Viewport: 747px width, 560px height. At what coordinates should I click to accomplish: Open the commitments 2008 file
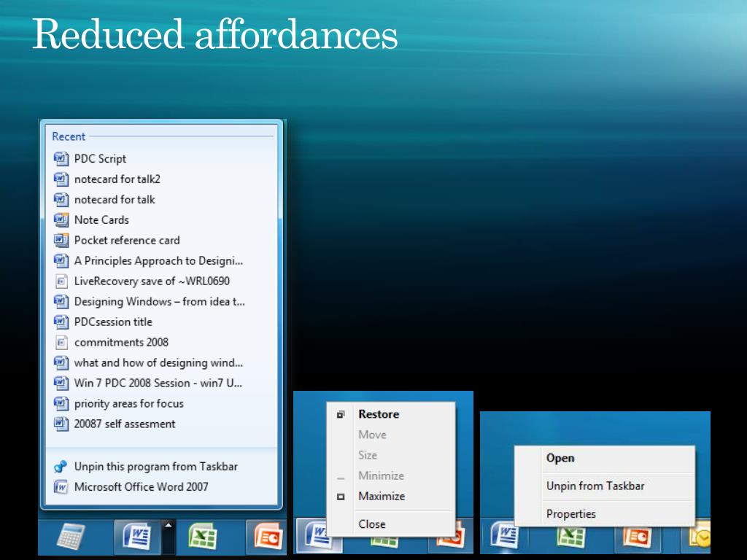(x=161, y=343)
